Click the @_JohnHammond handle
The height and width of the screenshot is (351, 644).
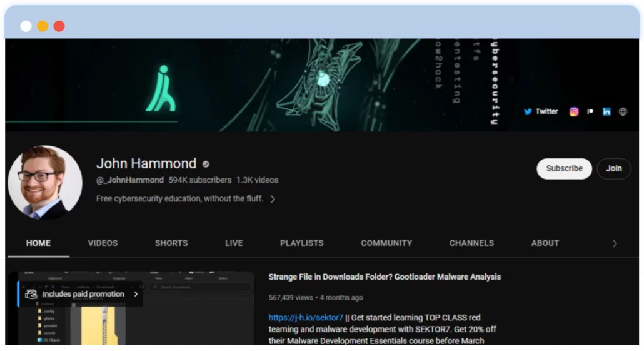(x=130, y=180)
